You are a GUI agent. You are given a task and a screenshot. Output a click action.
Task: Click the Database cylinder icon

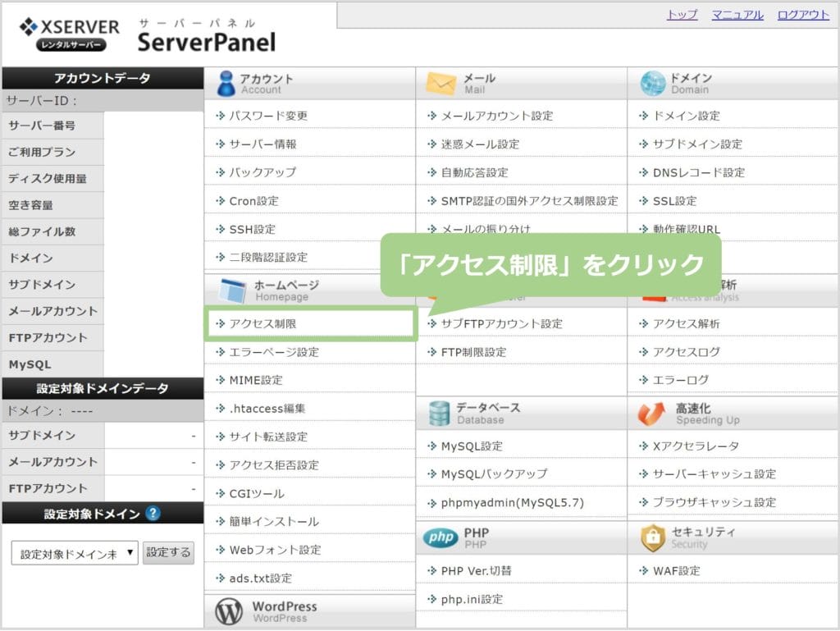tap(439, 413)
